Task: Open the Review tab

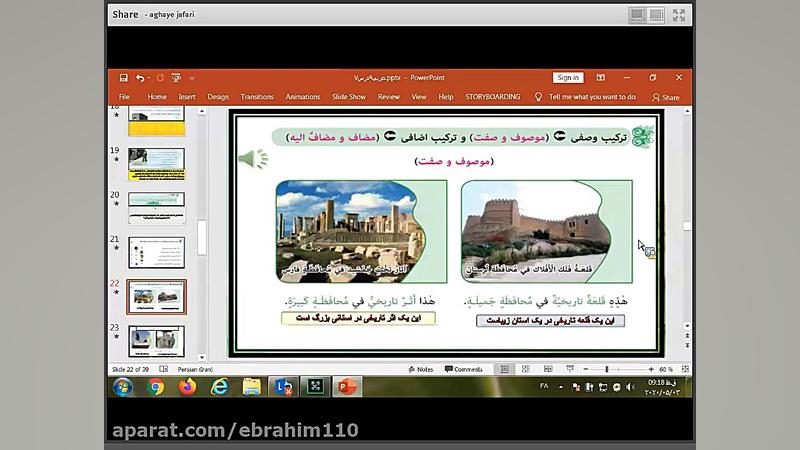Action: [x=389, y=97]
